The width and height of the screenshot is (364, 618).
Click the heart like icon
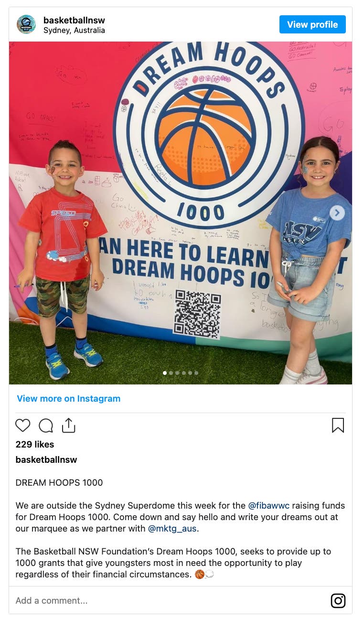coord(23,425)
